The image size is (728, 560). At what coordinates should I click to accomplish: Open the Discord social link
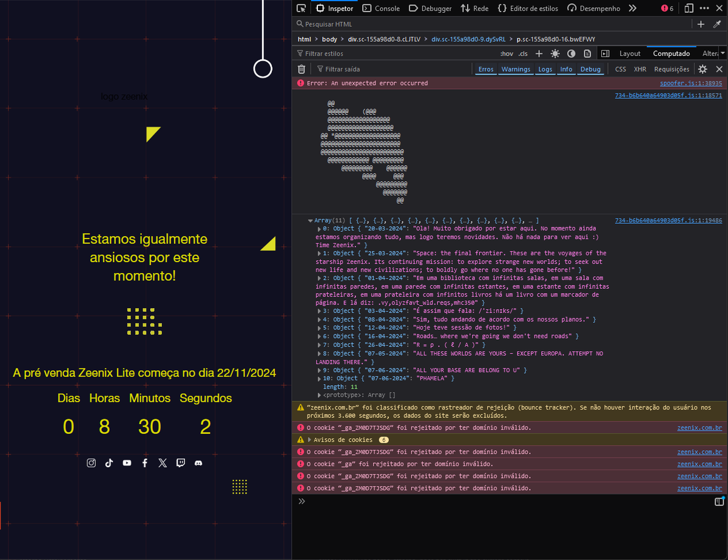pyautogui.click(x=198, y=463)
